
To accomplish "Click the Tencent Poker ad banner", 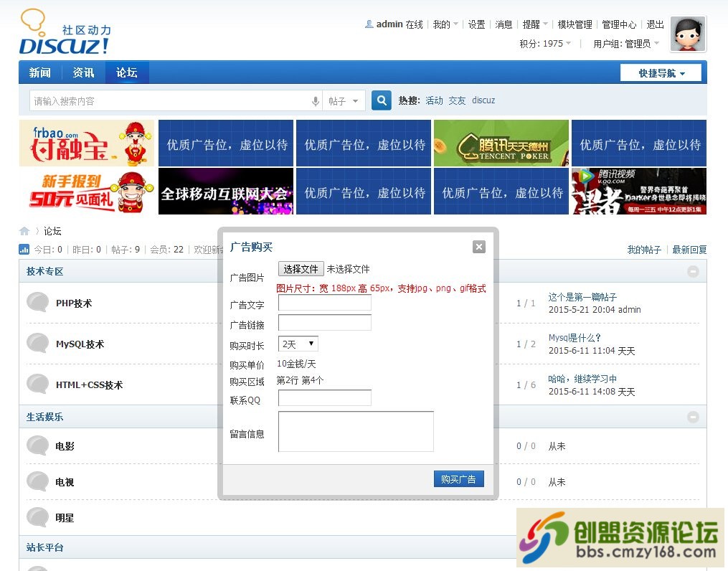I will coord(501,143).
